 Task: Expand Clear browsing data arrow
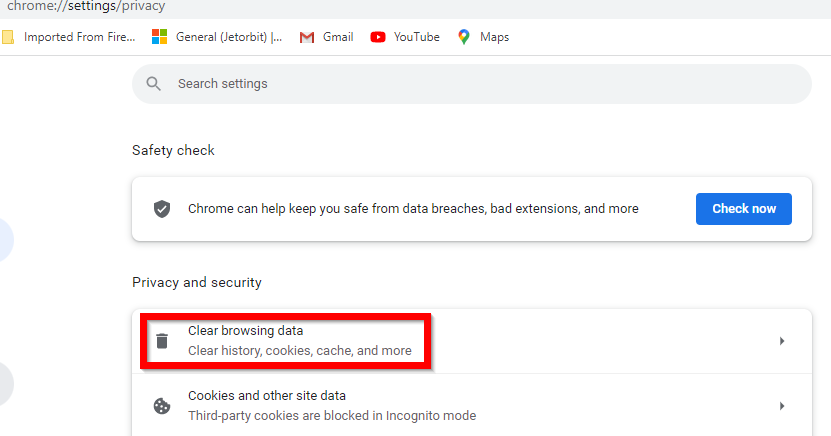pyautogui.click(x=782, y=341)
